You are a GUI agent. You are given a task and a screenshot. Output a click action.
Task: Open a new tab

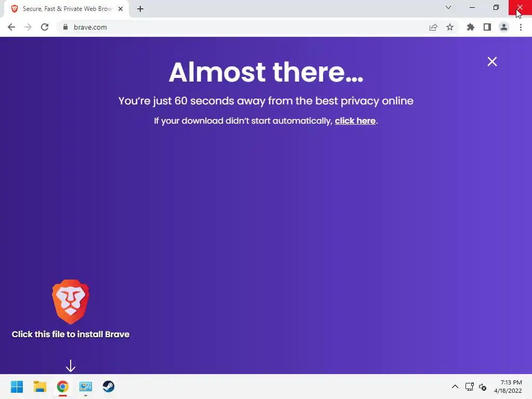(x=140, y=9)
